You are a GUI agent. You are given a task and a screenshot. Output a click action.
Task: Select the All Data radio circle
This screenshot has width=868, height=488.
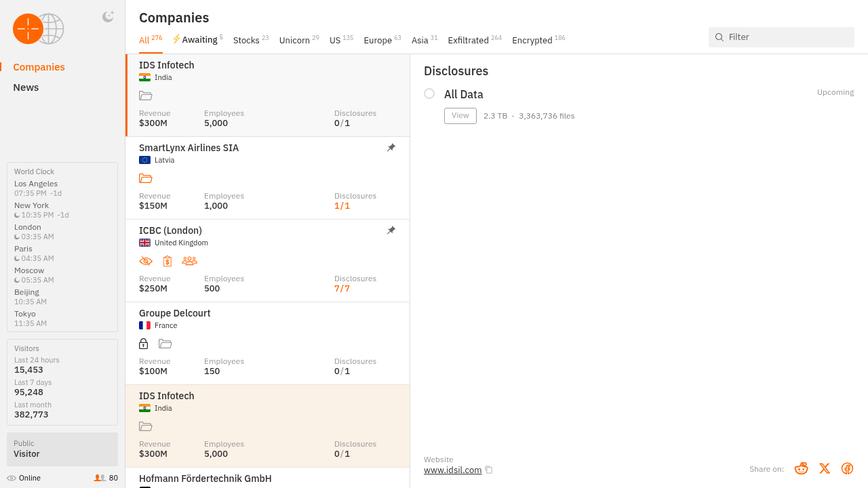pos(429,94)
